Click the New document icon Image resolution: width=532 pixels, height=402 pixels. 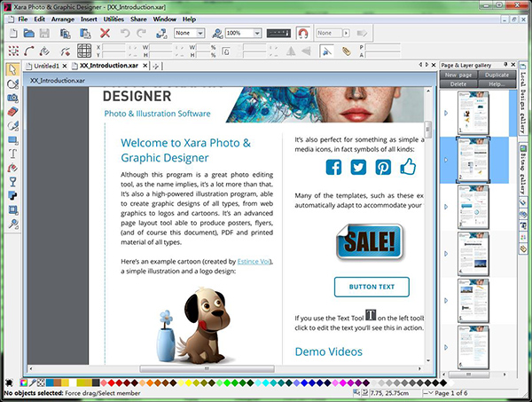tap(13, 33)
